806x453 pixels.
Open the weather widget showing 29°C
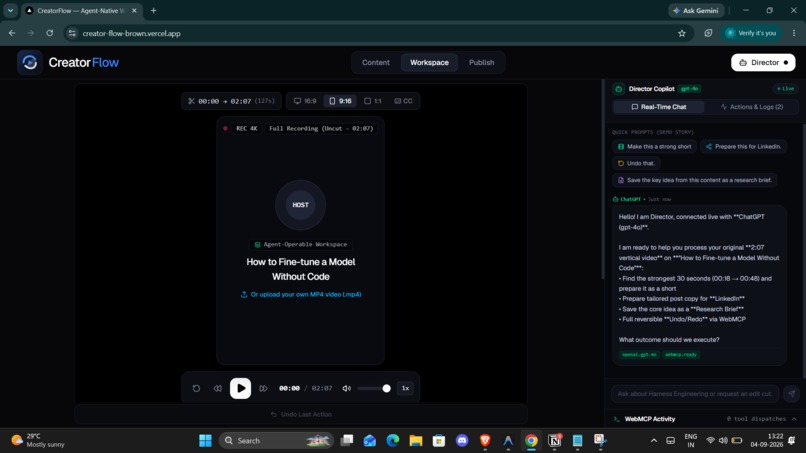[x=39, y=440]
